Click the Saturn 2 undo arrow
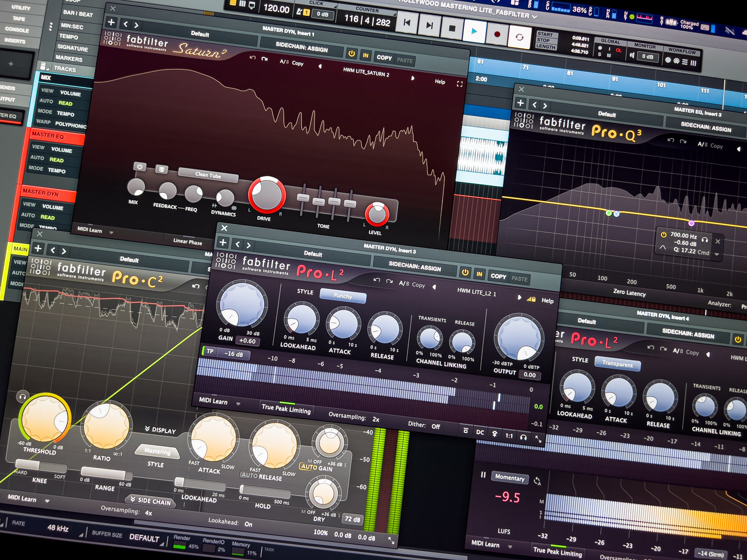The width and height of the screenshot is (747, 560). tap(252, 57)
